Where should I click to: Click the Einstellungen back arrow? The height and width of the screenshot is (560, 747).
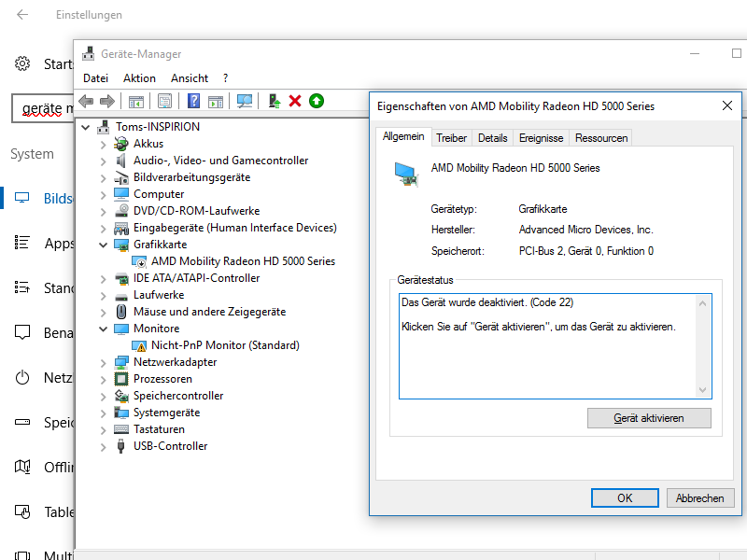(x=22, y=15)
